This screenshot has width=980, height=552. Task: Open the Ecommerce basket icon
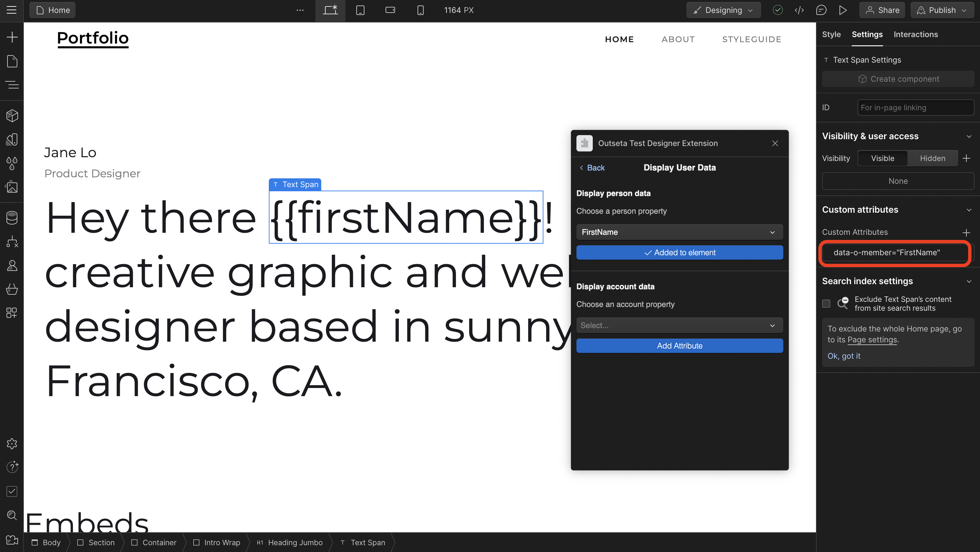[12, 289]
